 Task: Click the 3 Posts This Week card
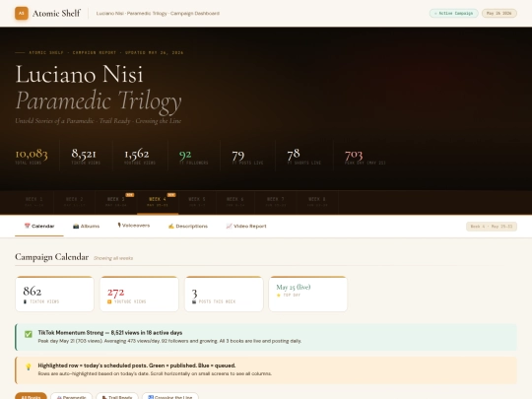coord(224,294)
